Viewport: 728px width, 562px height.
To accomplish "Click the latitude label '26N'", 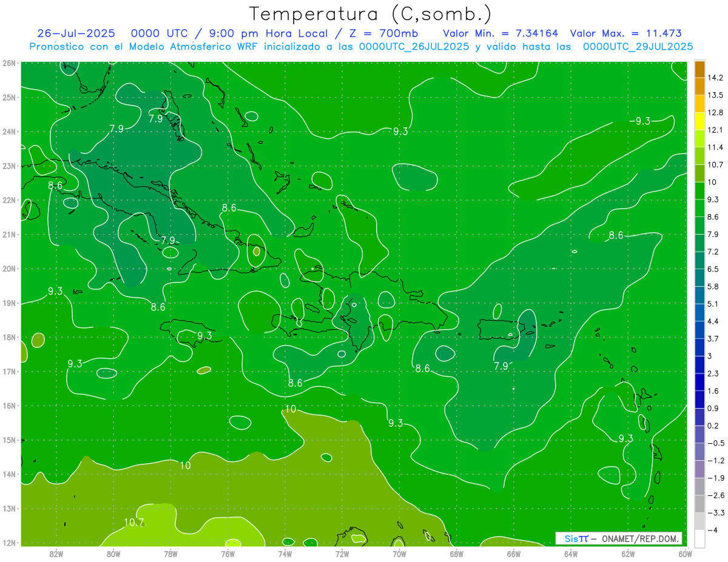I will [8, 63].
